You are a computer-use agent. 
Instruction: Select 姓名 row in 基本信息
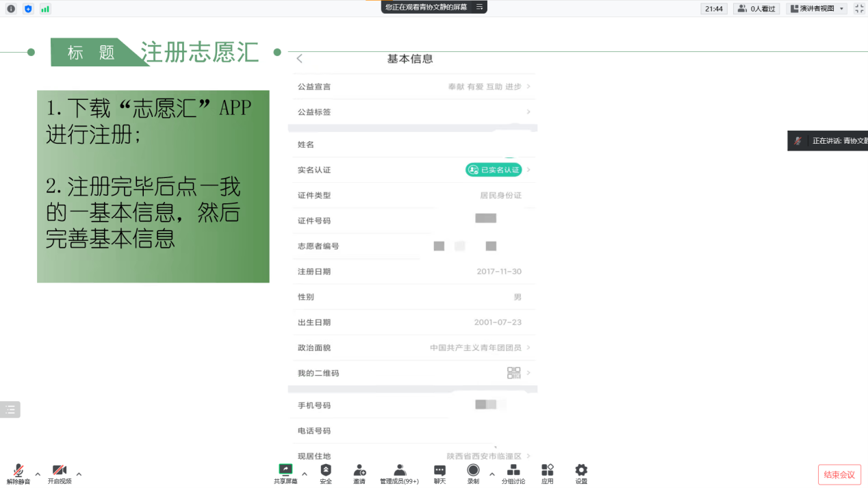(413, 144)
